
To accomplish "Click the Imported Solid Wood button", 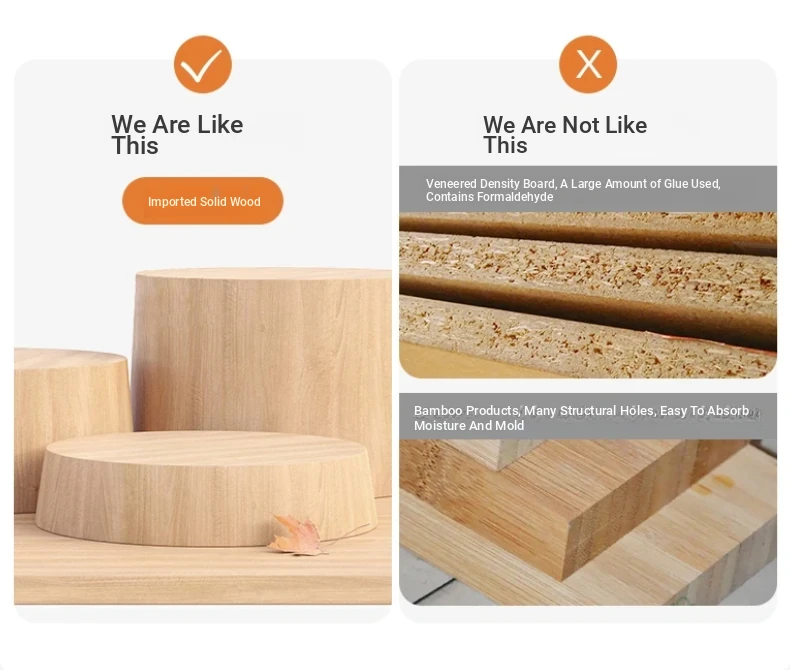I will 203,201.
